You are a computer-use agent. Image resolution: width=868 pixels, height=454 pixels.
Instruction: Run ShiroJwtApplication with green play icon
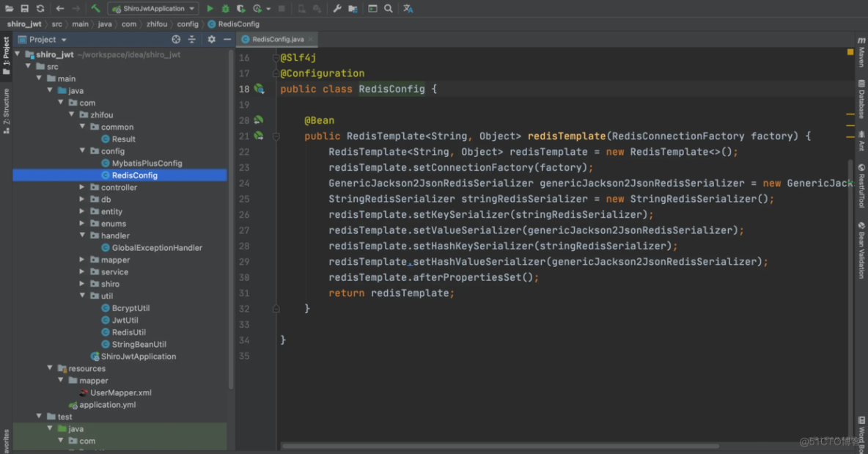210,9
